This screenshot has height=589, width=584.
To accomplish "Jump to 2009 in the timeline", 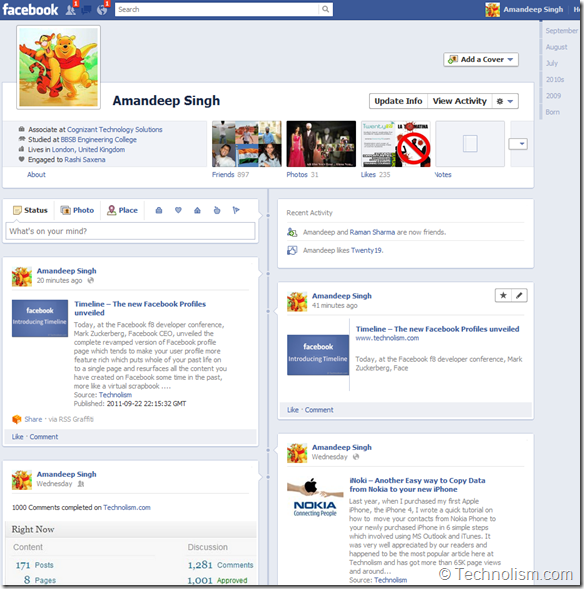I will point(553,96).
